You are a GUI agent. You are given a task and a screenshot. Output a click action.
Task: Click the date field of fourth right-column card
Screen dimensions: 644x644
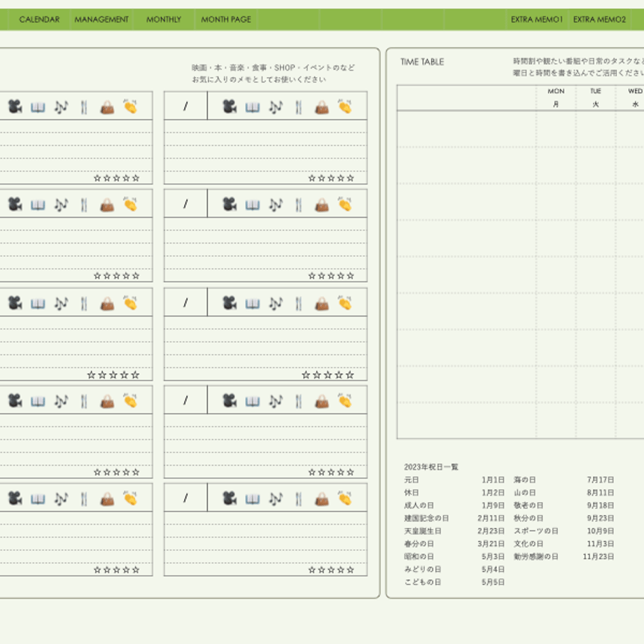pos(185,400)
